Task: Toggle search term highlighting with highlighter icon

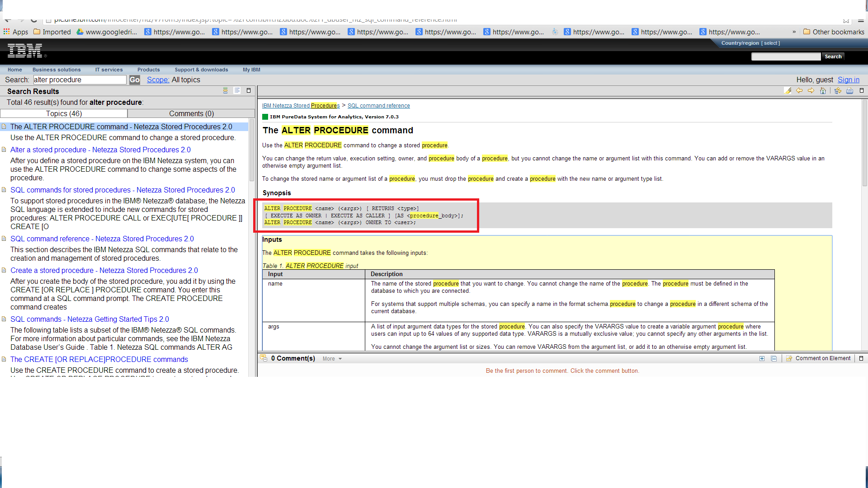Action: (788, 91)
